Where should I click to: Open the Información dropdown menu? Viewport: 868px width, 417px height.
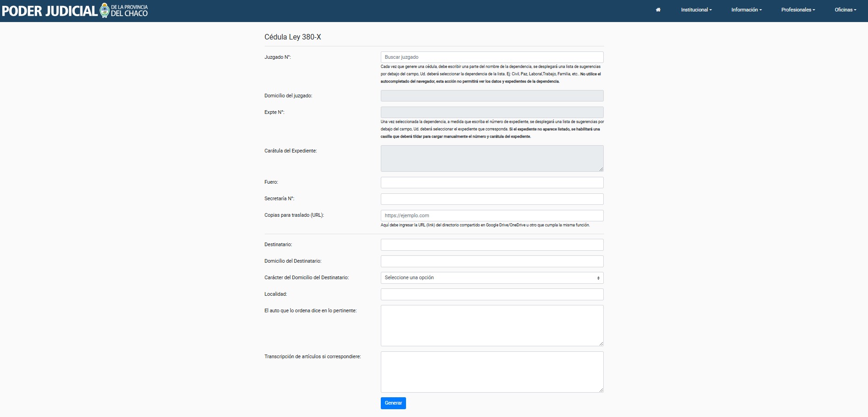click(746, 10)
